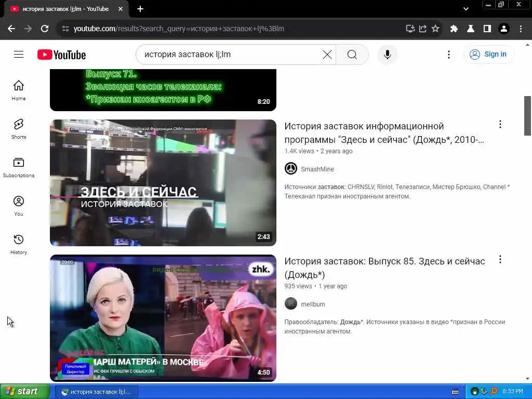Open Shorts in the sidebar
The height and width of the screenshot is (399, 532).
pos(19,129)
